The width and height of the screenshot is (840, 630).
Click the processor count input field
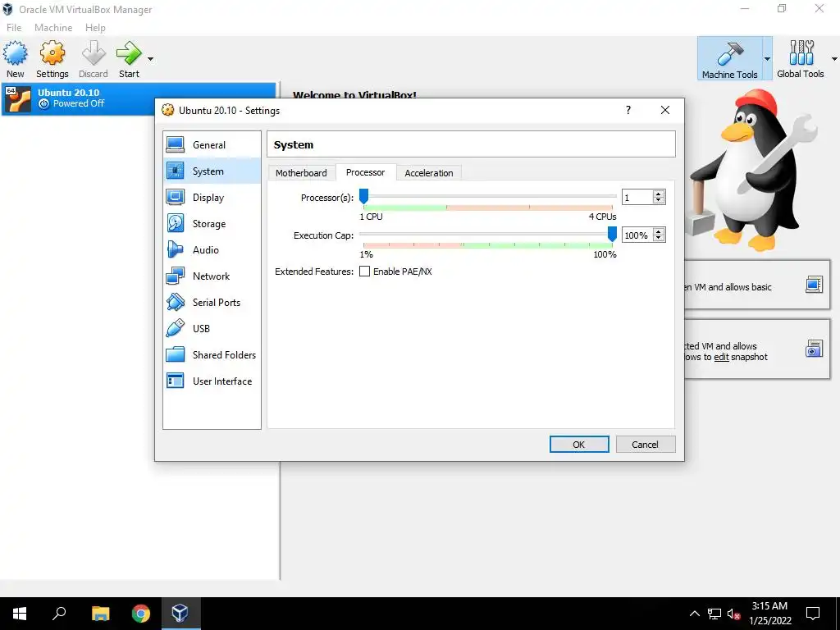tap(637, 197)
